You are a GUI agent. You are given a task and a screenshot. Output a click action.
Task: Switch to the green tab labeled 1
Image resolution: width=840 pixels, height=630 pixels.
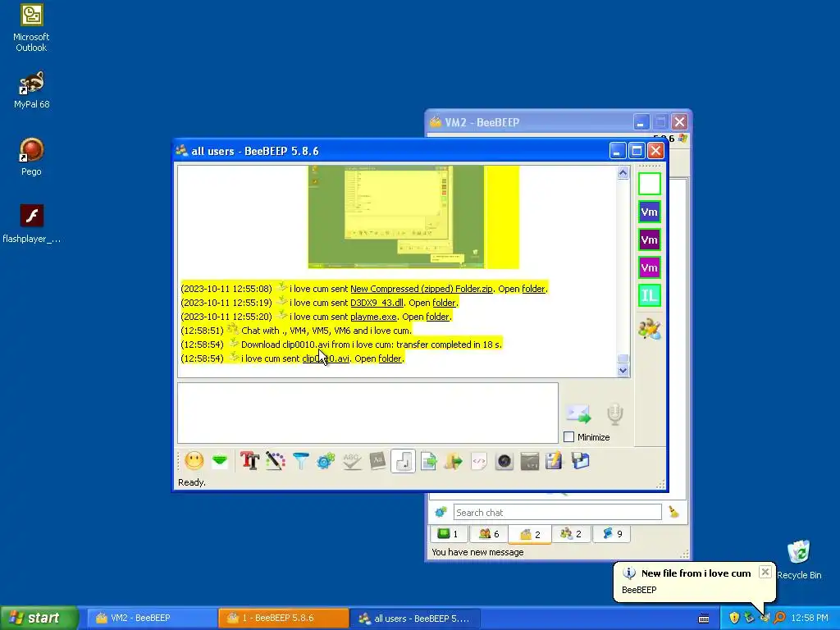coord(448,533)
